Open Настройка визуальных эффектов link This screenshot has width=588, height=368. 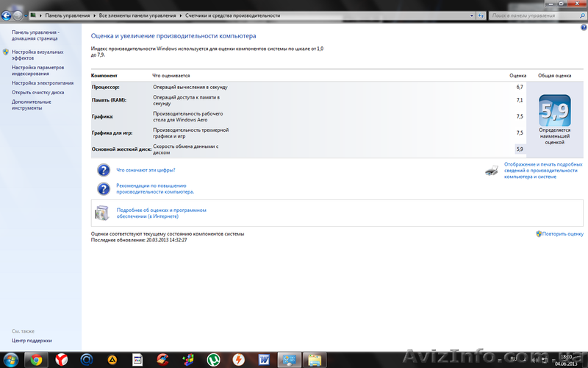pyautogui.click(x=37, y=54)
